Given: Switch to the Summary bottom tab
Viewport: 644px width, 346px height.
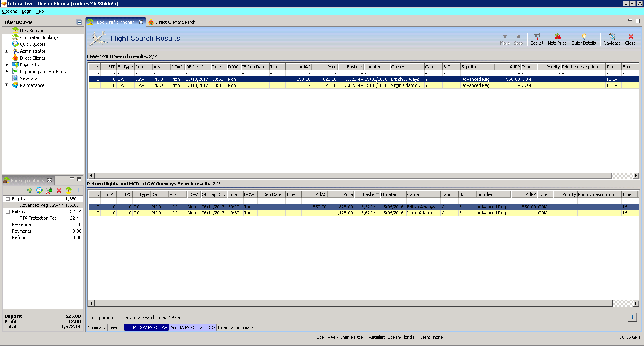Looking at the screenshot, I should tap(97, 327).
